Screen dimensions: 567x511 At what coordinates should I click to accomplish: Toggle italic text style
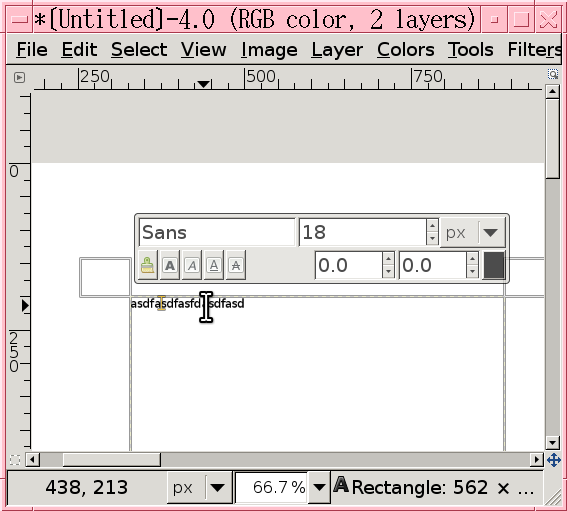pos(192,265)
